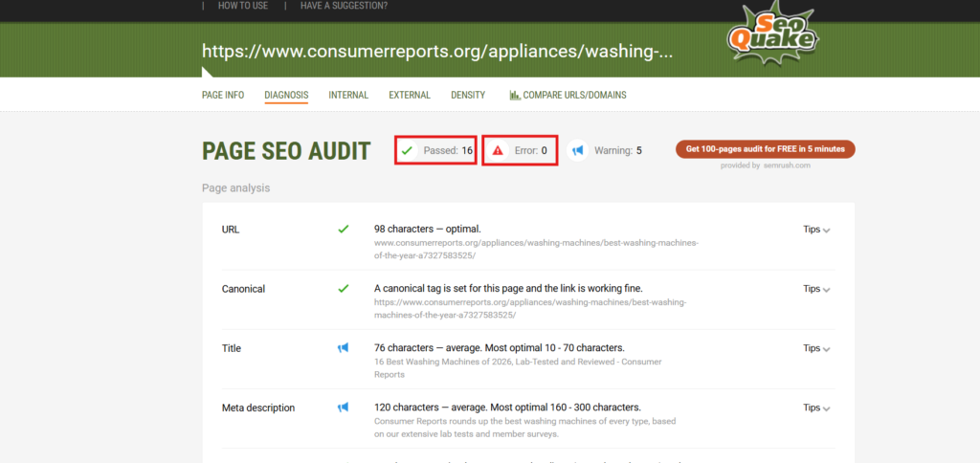Switch to the Density tab
980x463 pixels.
[x=468, y=95]
